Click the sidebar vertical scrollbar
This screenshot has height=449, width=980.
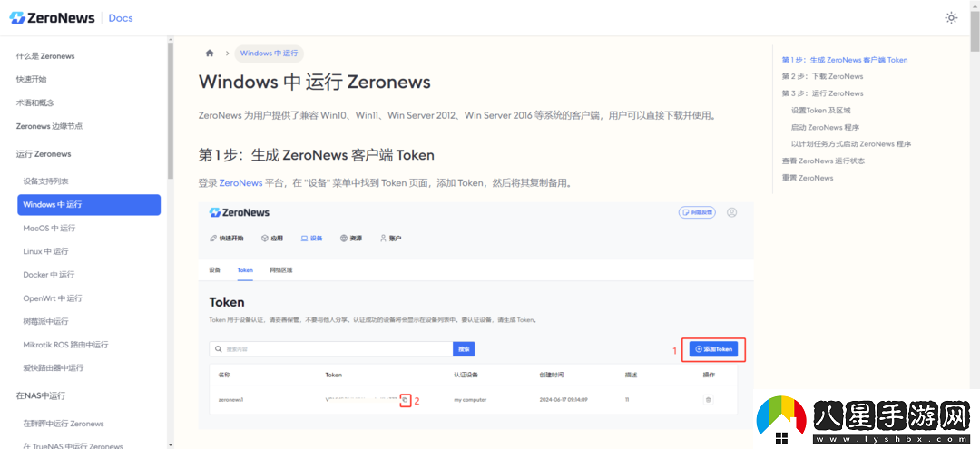tap(170, 109)
